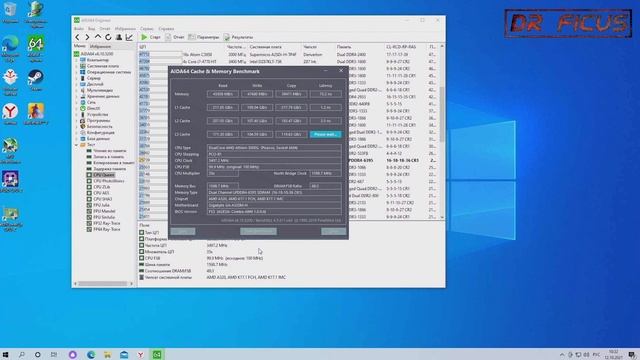This screenshot has width=640, height=360.
Task: Expand the Дисплей tree node arrow
Action: (x=76, y=84)
